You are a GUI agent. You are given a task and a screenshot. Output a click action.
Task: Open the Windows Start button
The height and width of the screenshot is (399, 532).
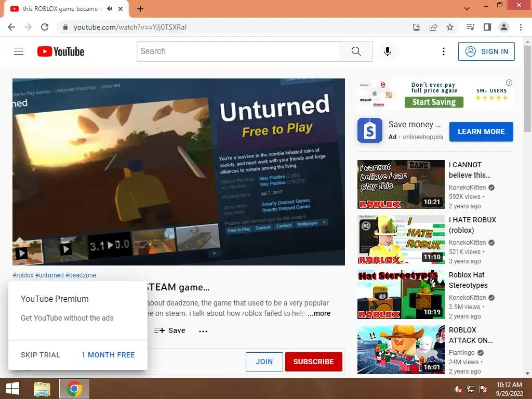click(12, 389)
